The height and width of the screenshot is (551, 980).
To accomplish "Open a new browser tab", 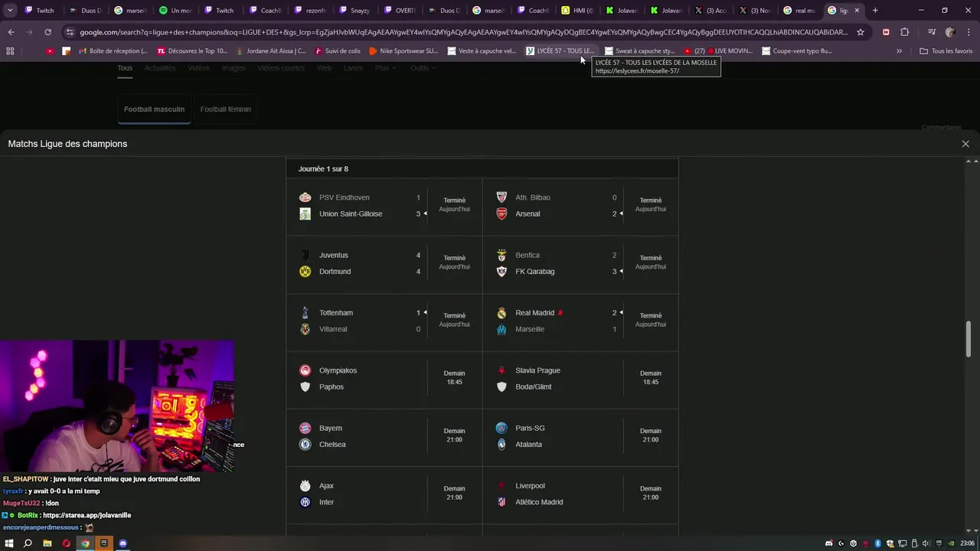I will (875, 11).
